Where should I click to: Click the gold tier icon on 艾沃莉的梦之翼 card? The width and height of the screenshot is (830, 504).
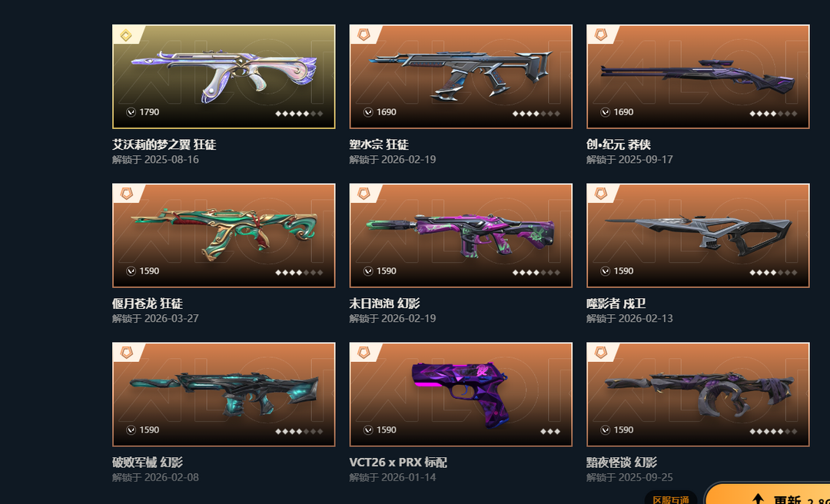point(125,35)
